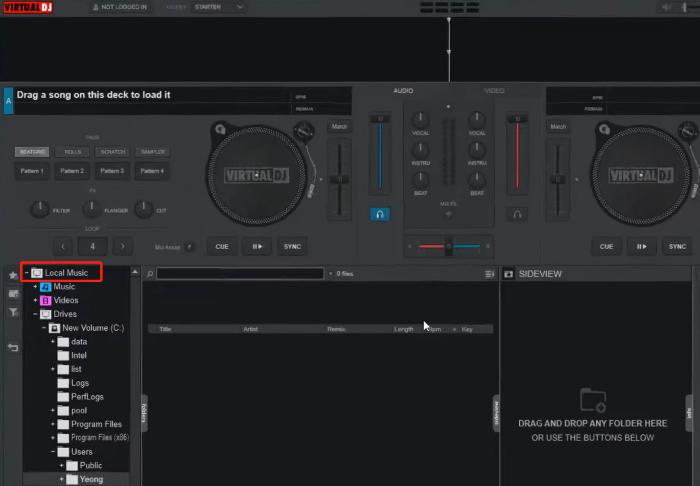Open the filter folder funnel icon

[13, 312]
